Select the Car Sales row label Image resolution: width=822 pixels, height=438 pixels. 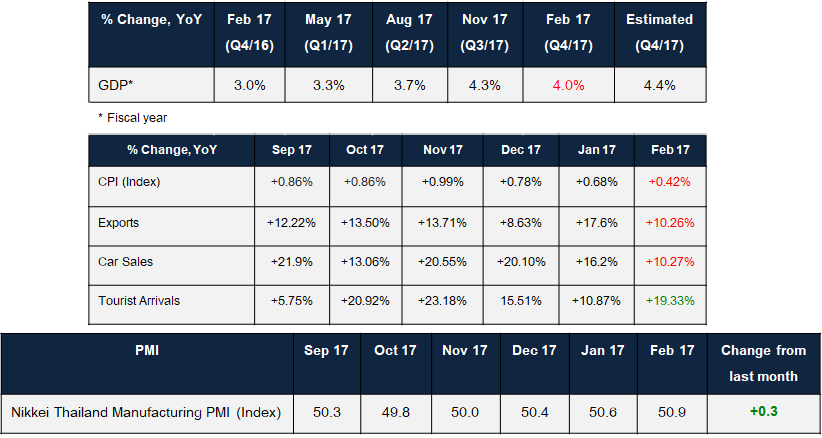pyautogui.click(x=126, y=260)
